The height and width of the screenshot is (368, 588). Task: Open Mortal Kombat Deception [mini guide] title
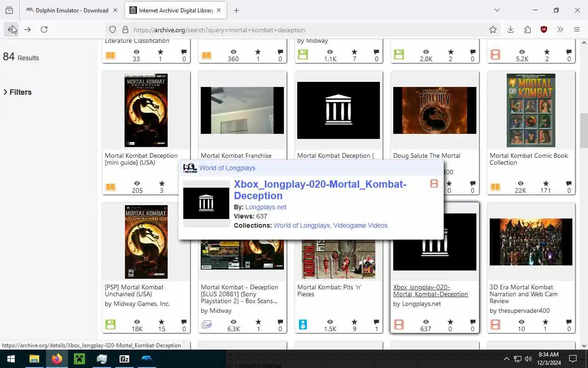click(x=141, y=159)
